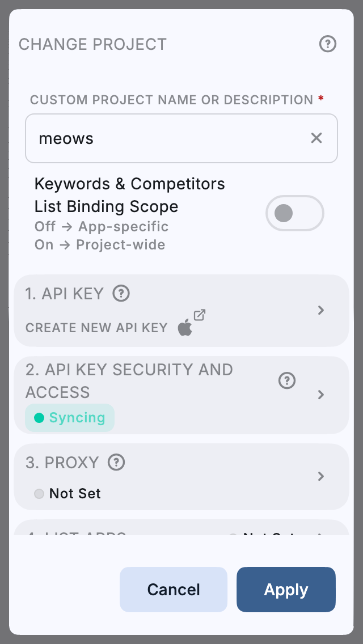Expand the API Key section chevron
Image resolution: width=363 pixels, height=644 pixels.
[321, 310]
